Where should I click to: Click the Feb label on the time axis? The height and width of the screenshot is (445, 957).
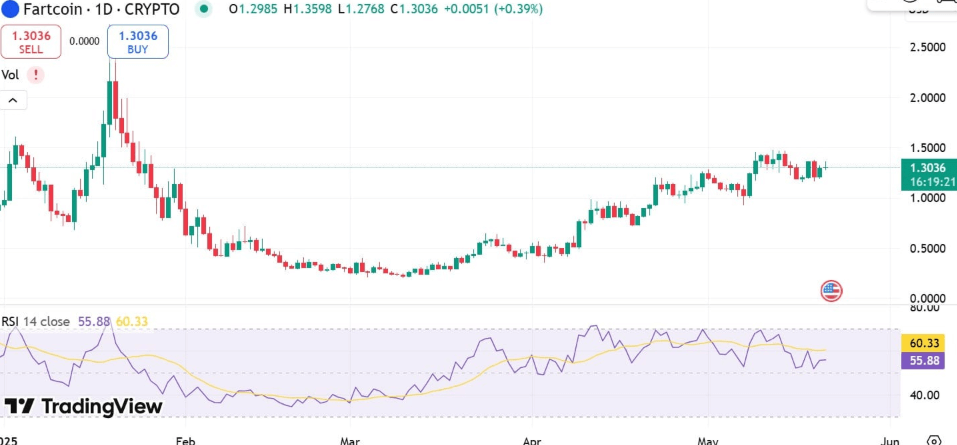point(185,440)
